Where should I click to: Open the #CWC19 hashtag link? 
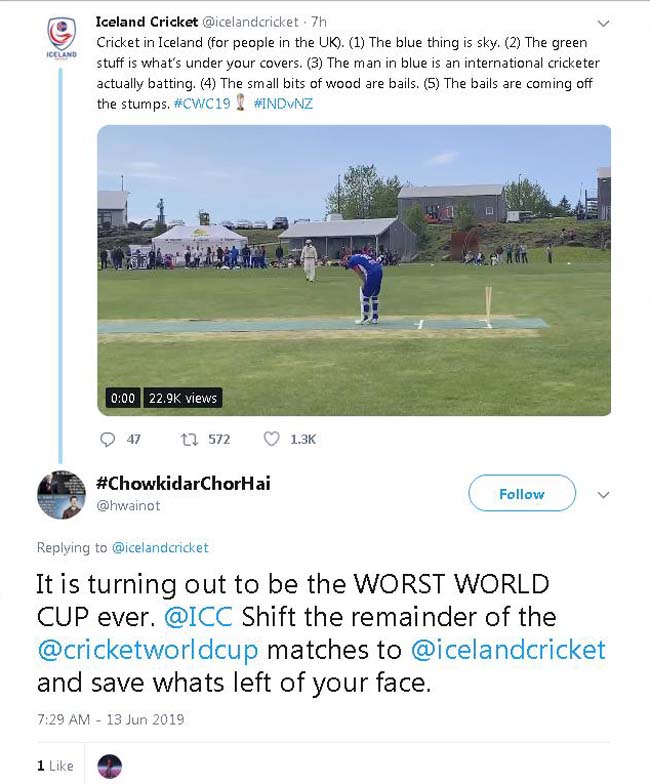coord(203,104)
